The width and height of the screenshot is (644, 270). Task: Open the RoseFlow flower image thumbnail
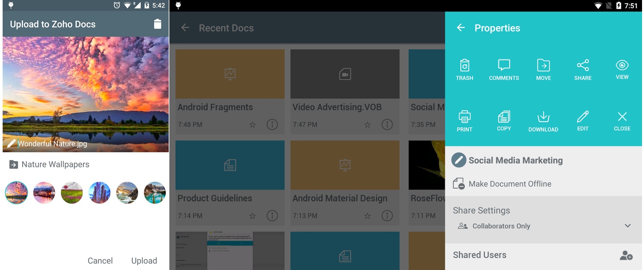point(427,165)
